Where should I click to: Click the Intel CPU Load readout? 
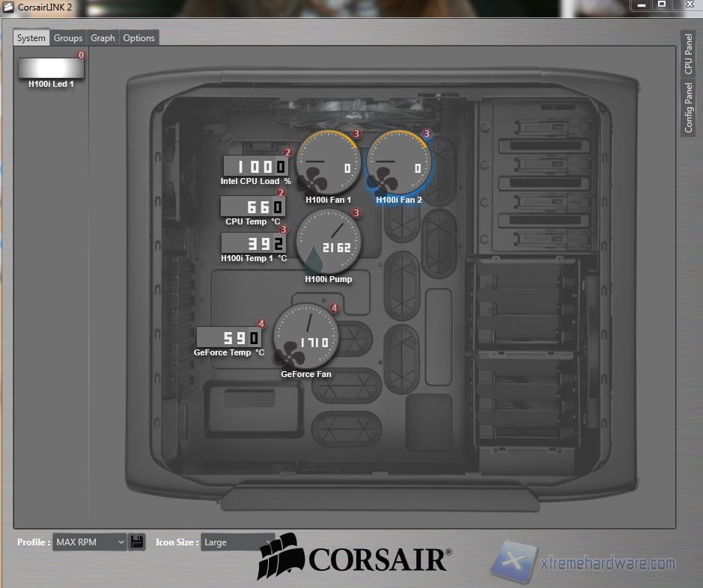coord(255,167)
